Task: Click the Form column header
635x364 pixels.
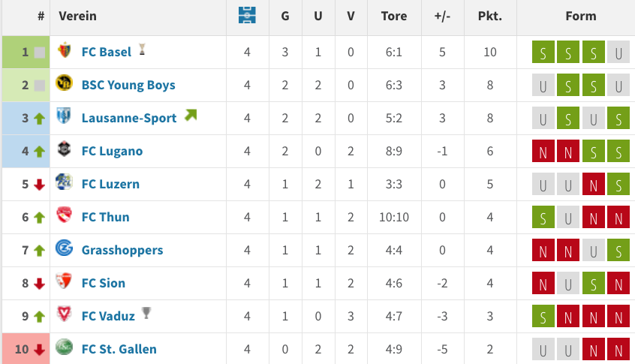Action: (581, 17)
